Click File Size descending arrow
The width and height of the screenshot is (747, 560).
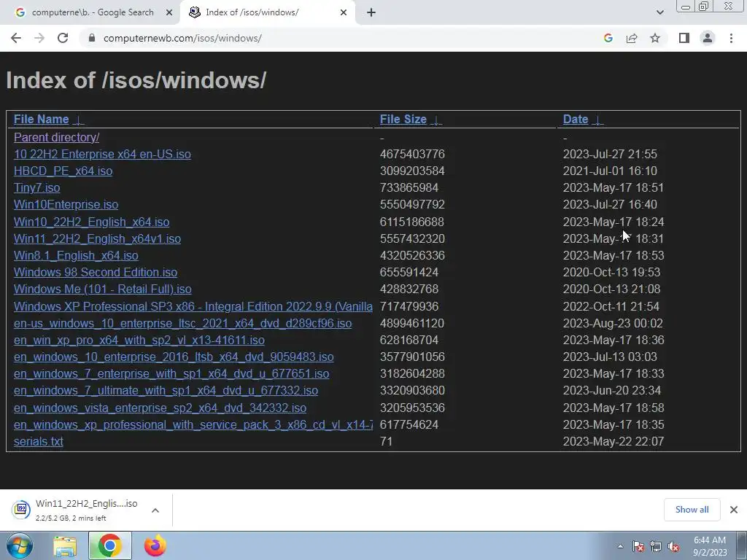click(436, 120)
